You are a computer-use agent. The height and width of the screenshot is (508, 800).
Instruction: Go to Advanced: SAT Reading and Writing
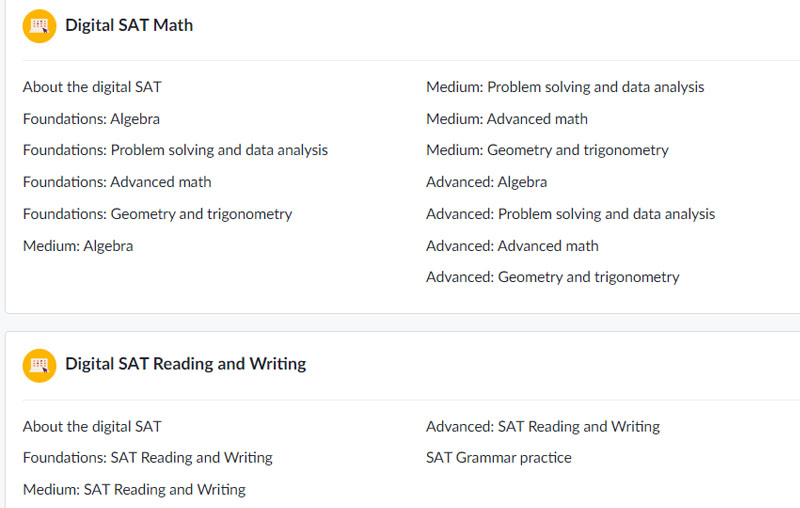(543, 426)
